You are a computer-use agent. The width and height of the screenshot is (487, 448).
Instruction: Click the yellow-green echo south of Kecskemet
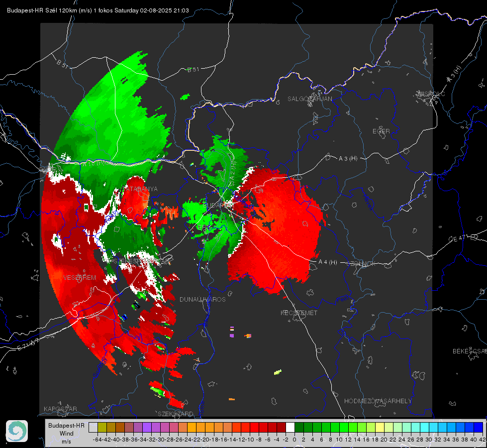click(278, 372)
